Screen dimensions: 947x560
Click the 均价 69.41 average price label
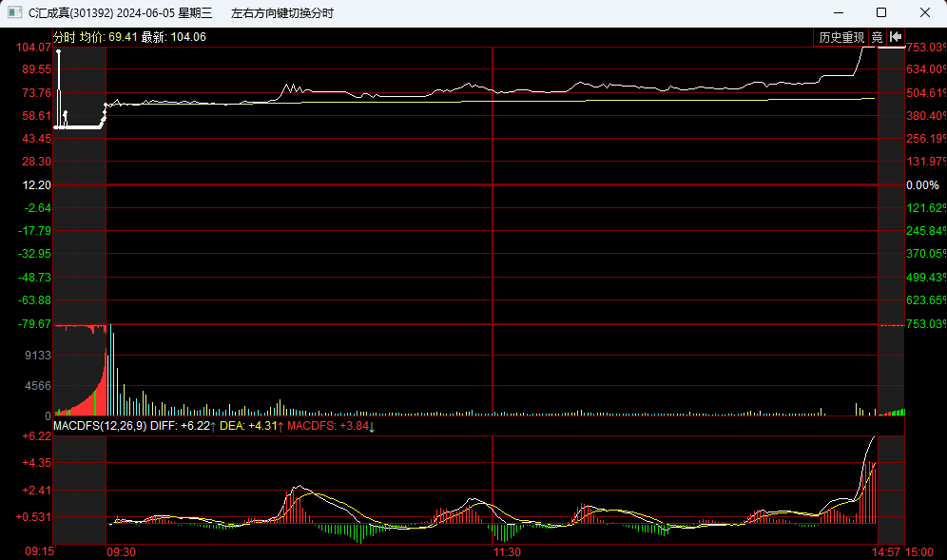point(108,37)
